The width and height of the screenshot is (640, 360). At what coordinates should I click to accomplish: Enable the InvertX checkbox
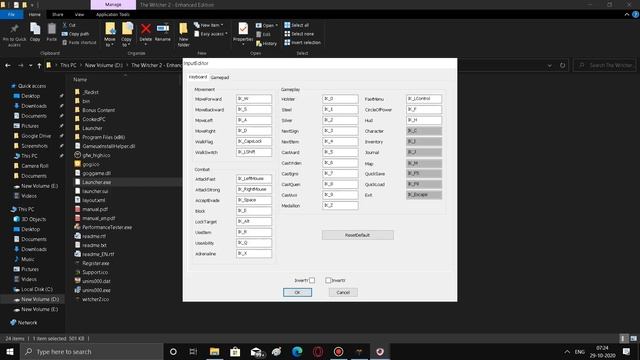(328, 280)
